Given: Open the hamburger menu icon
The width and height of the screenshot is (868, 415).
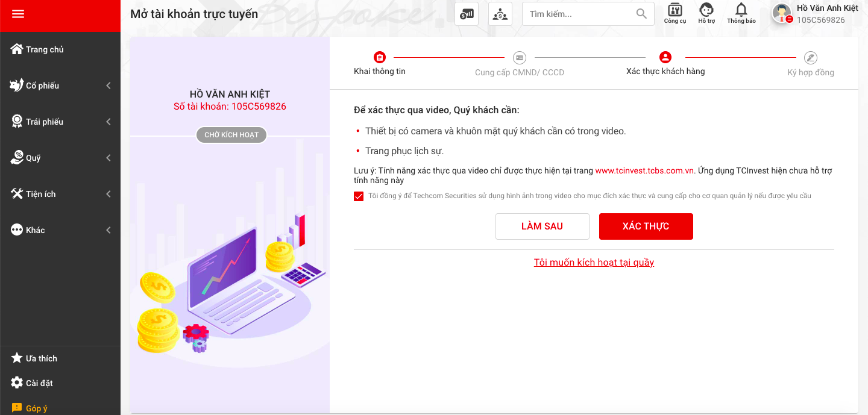Looking at the screenshot, I should point(18,14).
